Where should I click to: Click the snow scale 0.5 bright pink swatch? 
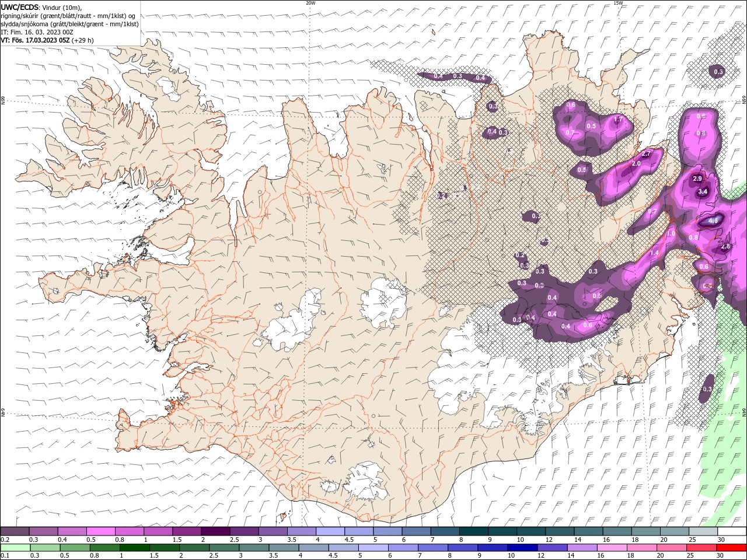point(100,531)
